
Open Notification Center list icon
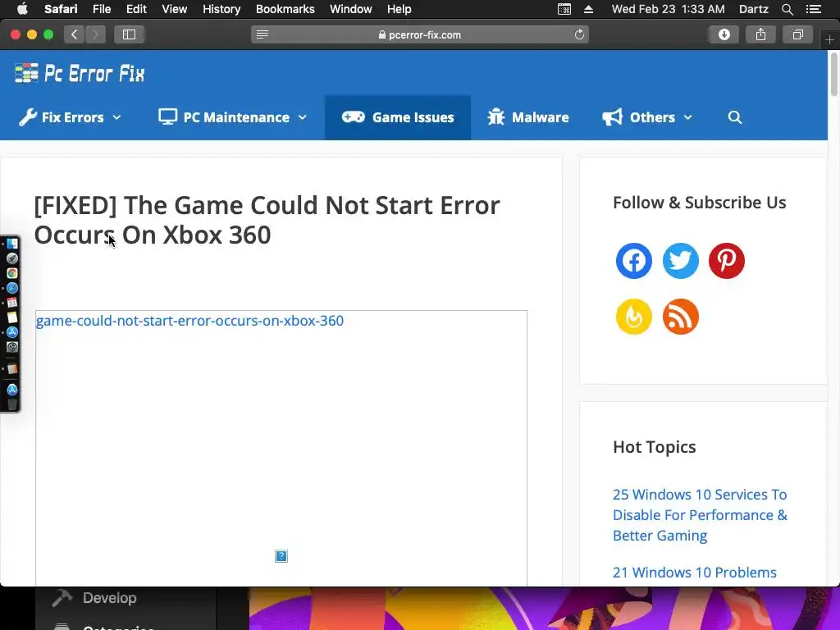pos(813,9)
